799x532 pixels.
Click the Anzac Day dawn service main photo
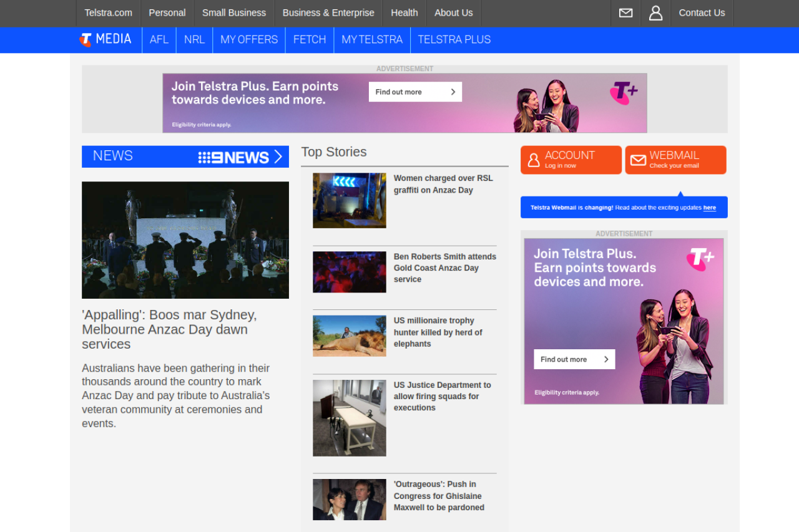[x=185, y=239]
